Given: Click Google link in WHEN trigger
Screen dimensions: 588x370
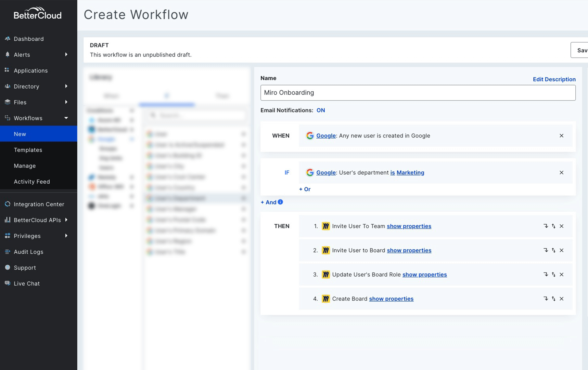Looking at the screenshot, I should click(326, 136).
